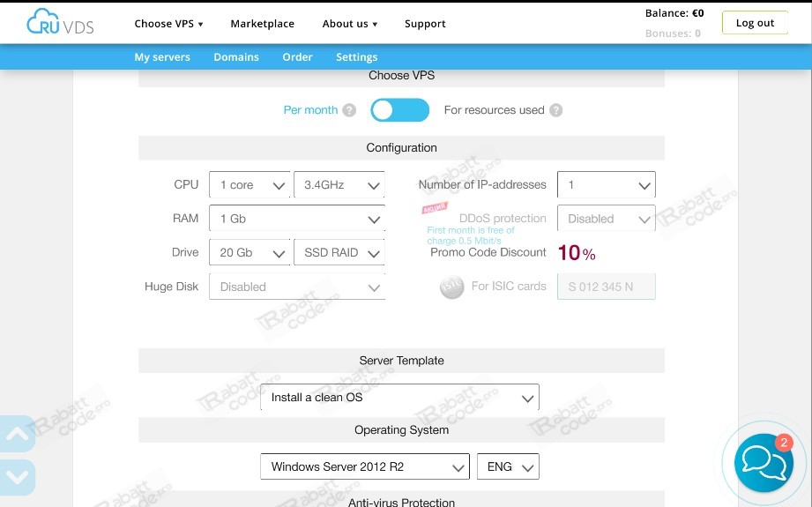Screen dimensions: 812x507
Task: Click the Balance €0 text
Action: point(674,13)
